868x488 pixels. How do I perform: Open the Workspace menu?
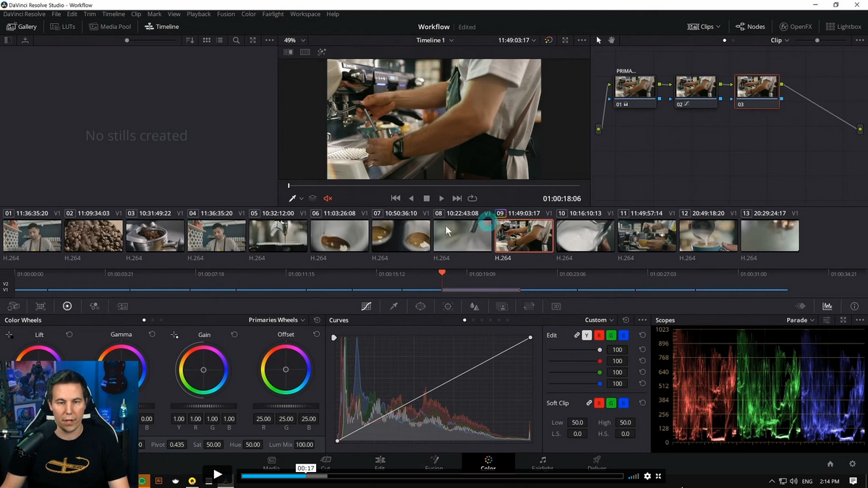[x=305, y=14]
